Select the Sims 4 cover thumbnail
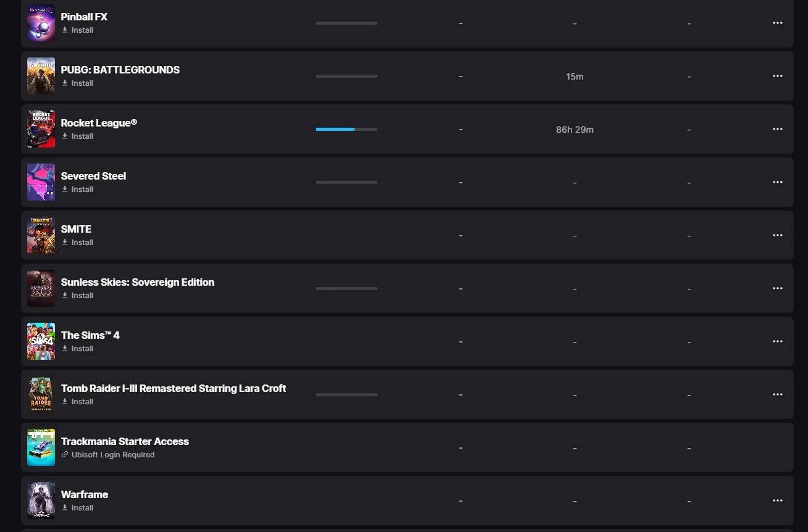The width and height of the screenshot is (808, 532). point(41,341)
